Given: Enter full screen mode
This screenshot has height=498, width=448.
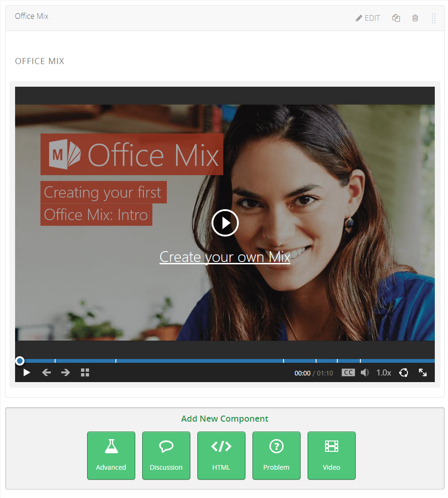Looking at the screenshot, I should pyautogui.click(x=423, y=373).
